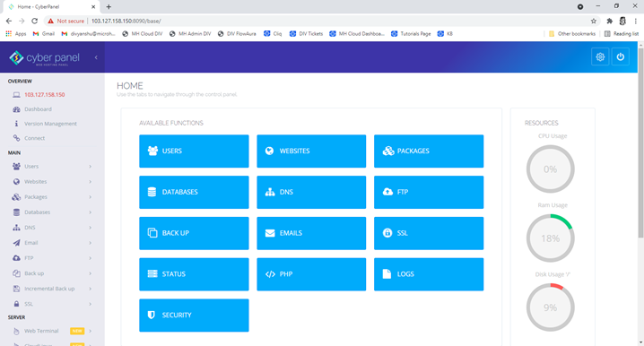The height and width of the screenshot is (346, 644).
Task: Click the address bar URL
Action: click(x=126, y=21)
